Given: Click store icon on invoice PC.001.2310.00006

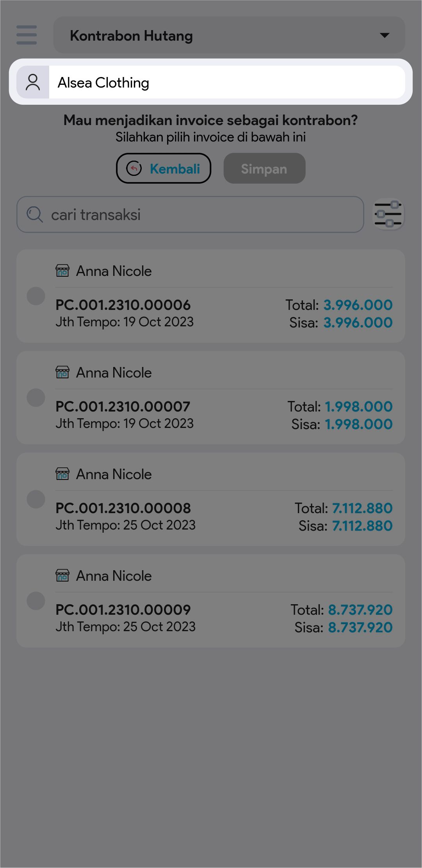Looking at the screenshot, I should (x=62, y=270).
